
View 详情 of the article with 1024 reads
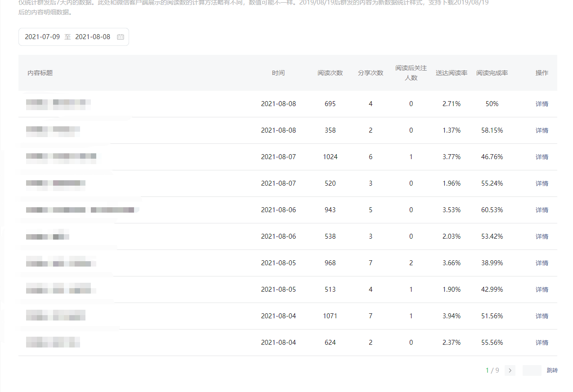pos(542,157)
